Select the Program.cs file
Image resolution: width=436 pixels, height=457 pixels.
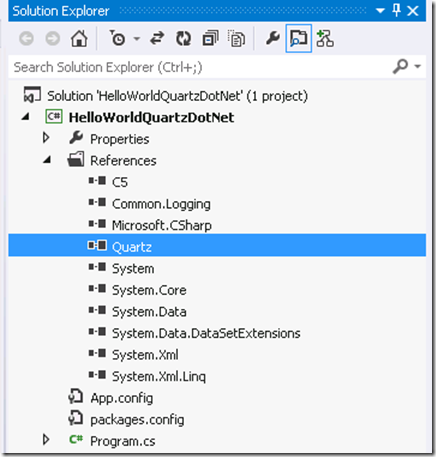click(123, 441)
